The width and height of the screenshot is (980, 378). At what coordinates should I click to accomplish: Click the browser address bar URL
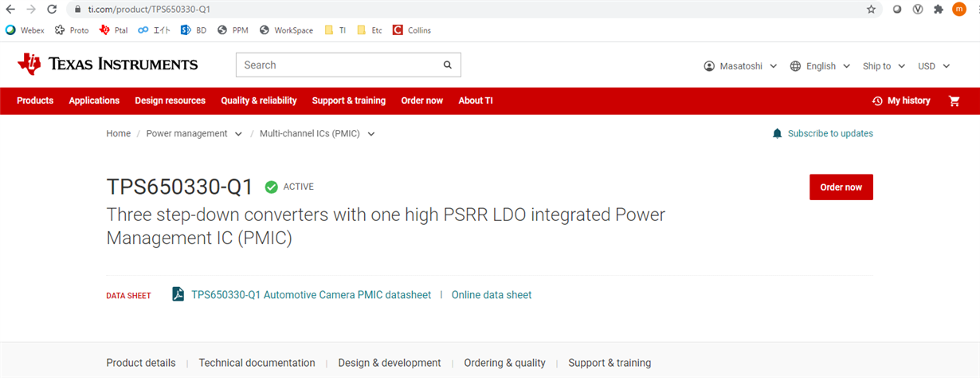(x=149, y=10)
